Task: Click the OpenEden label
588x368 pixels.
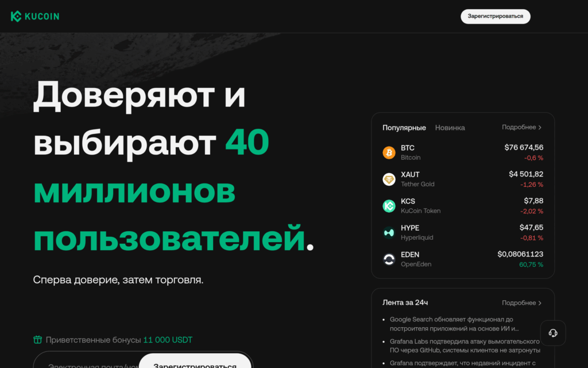Action: pos(416,264)
